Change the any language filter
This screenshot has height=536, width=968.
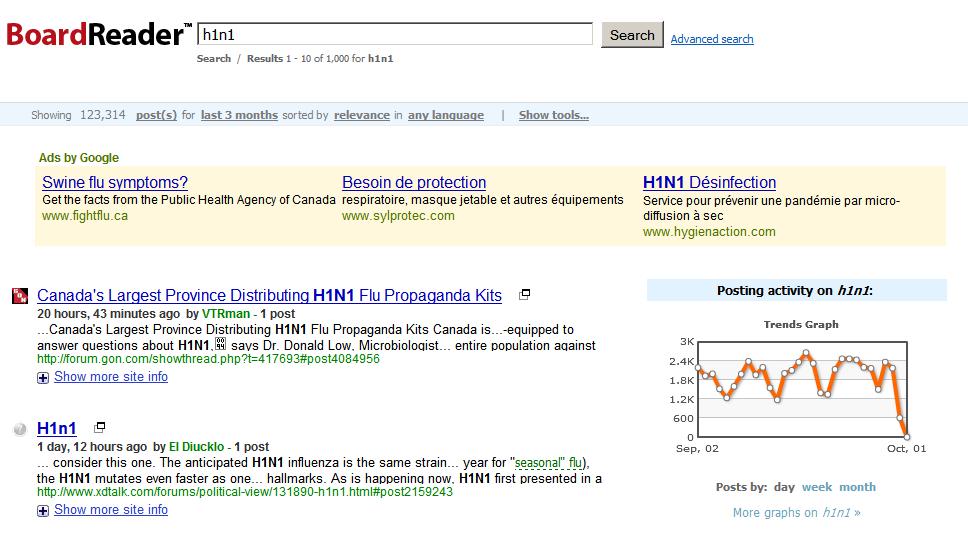pos(446,115)
